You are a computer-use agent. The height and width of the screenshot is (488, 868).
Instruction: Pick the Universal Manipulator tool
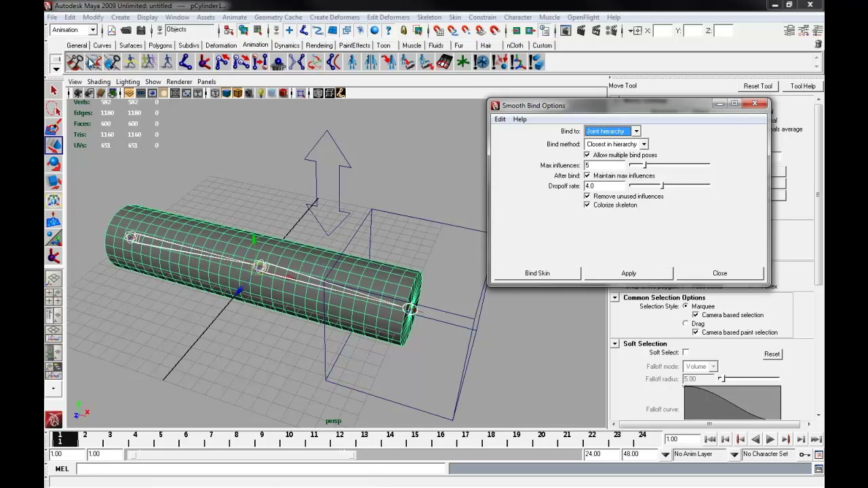[54, 201]
